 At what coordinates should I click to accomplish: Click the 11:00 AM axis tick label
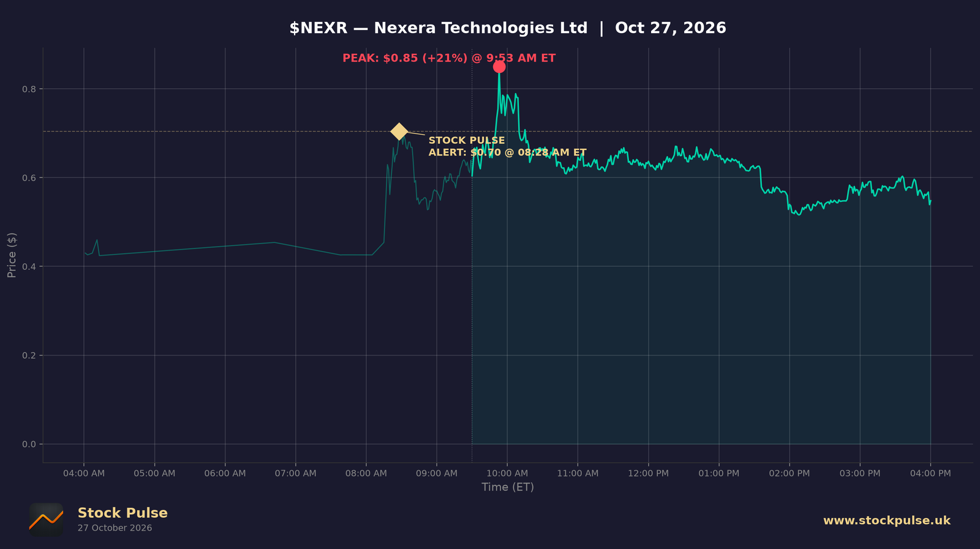(x=578, y=473)
